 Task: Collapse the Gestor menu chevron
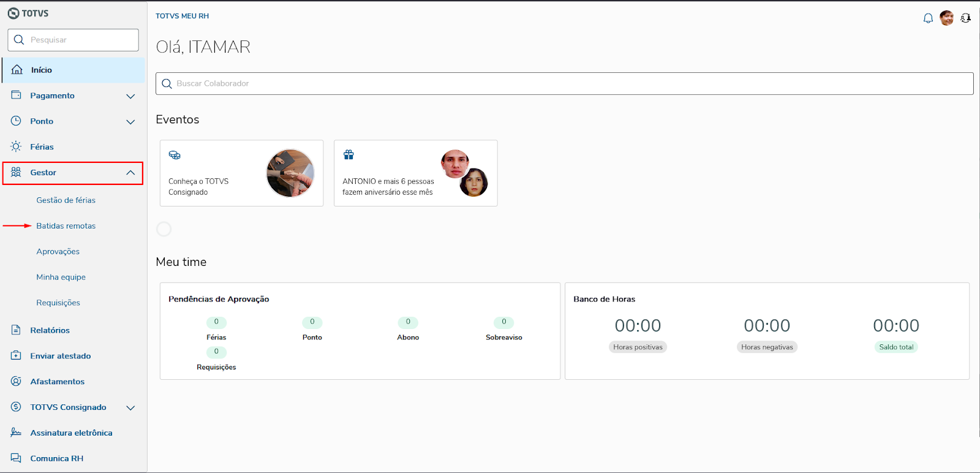point(130,173)
